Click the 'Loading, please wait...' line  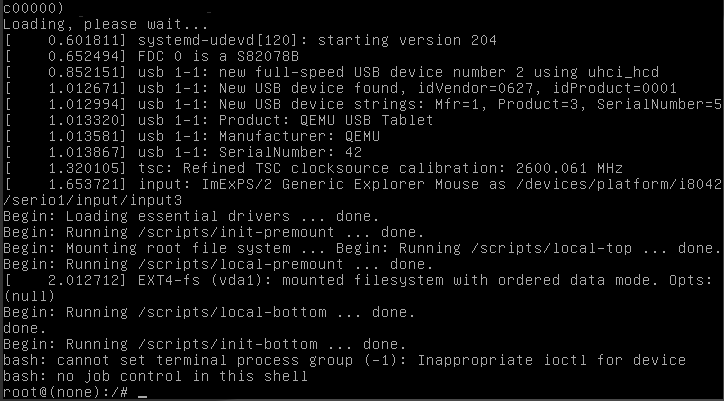point(106,24)
